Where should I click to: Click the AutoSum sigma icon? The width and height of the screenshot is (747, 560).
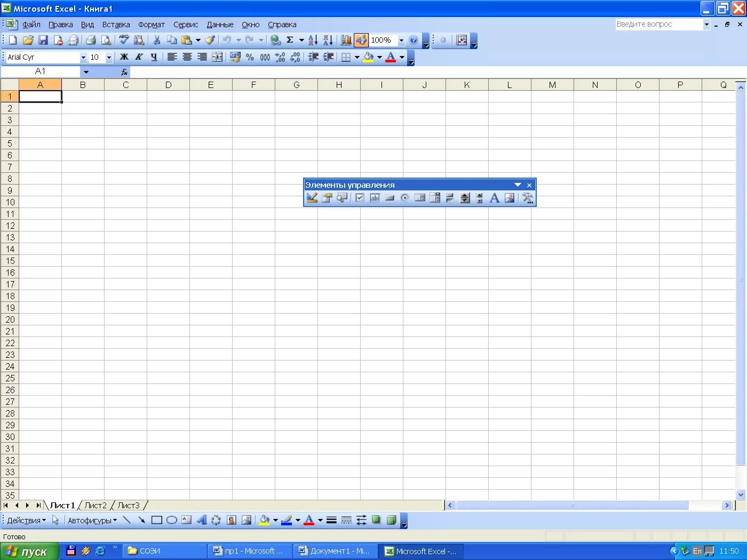coord(290,40)
